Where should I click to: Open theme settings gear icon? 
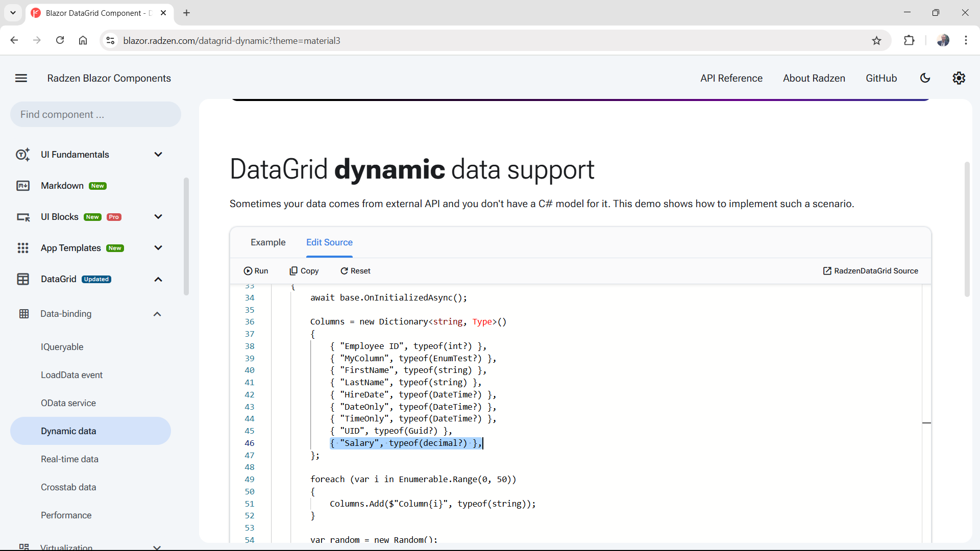coord(959,78)
